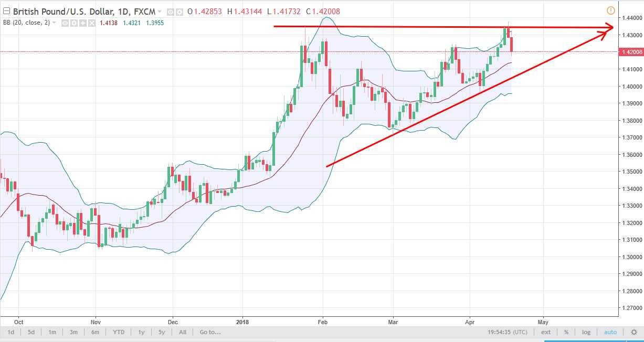Image resolution: width=644 pixels, height=342 pixels.
Task: Enable auto scaling via the blue auto label
Action: coord(610,332)
